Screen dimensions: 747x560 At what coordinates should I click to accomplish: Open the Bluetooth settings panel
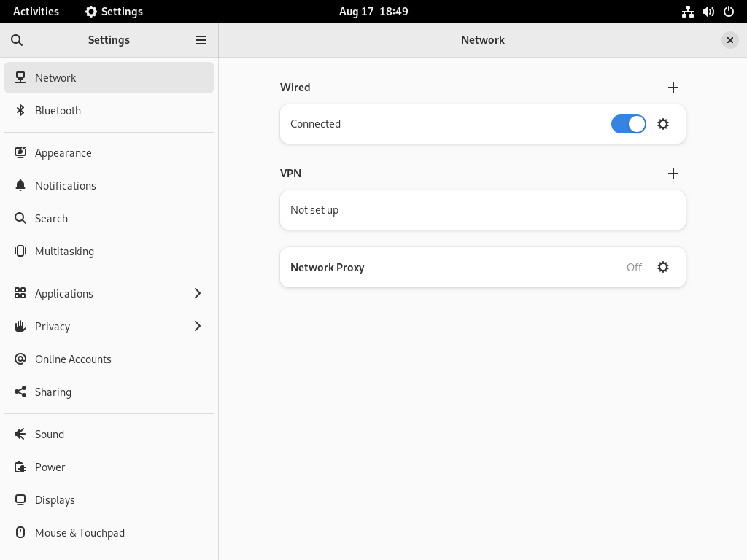click(x=109, y=111)
